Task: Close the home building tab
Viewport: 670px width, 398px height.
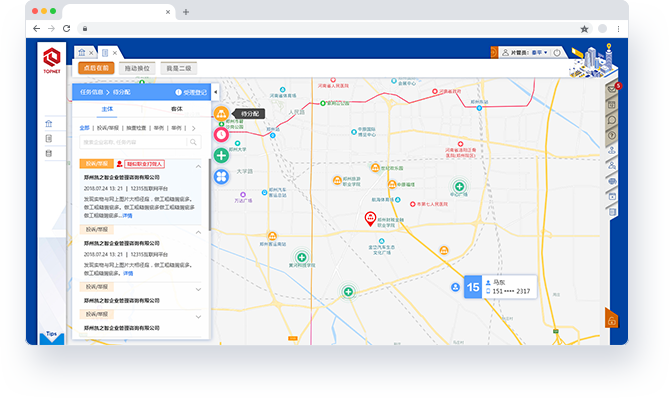Action: pyautogui.click(x=91, y=53)
